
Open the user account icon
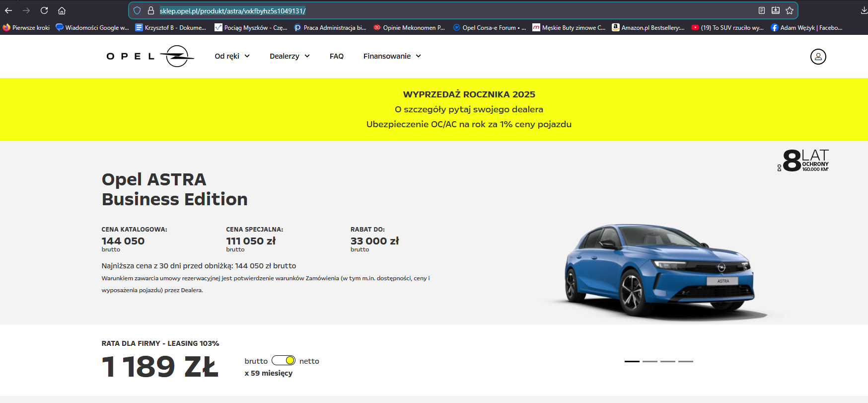[x=818, y=57]
